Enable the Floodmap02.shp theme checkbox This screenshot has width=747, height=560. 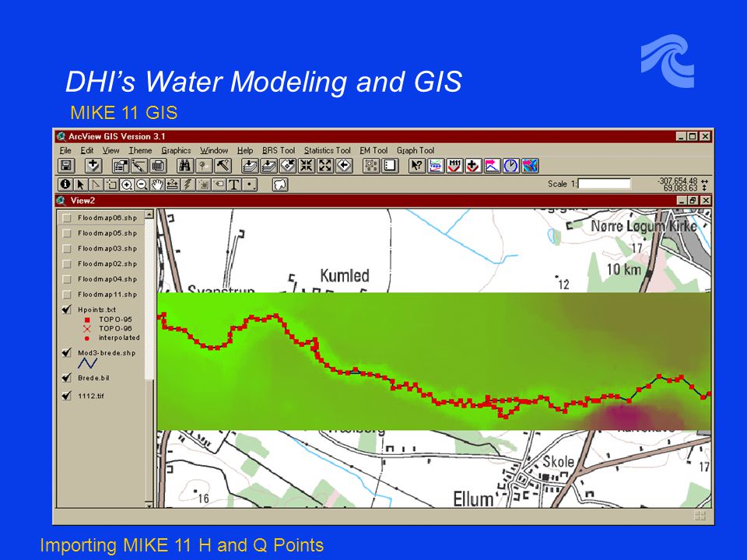[x=67, y=264]
